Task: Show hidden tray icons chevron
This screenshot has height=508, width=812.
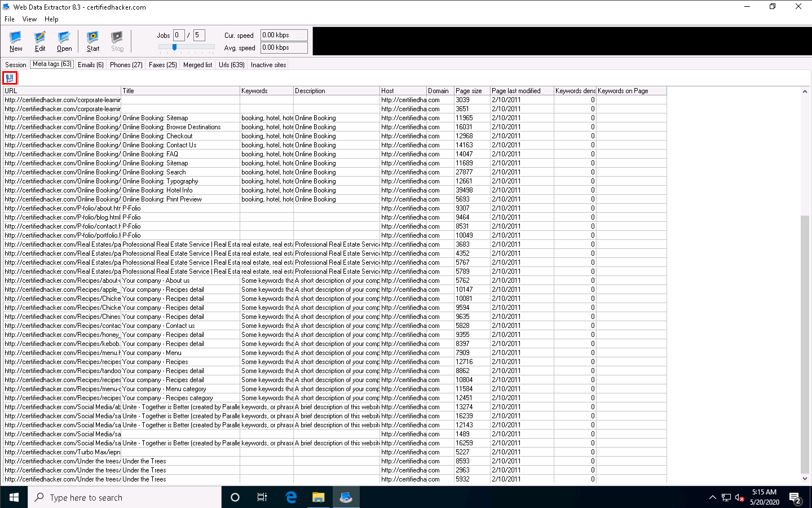Action: [x=713, y=498]
